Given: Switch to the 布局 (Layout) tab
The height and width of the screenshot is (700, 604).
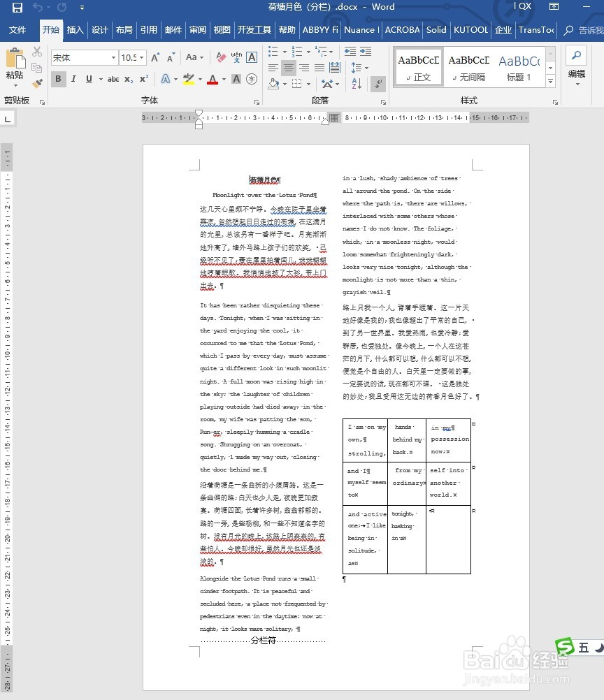Looking at the screenshot, I should (124, 30).
